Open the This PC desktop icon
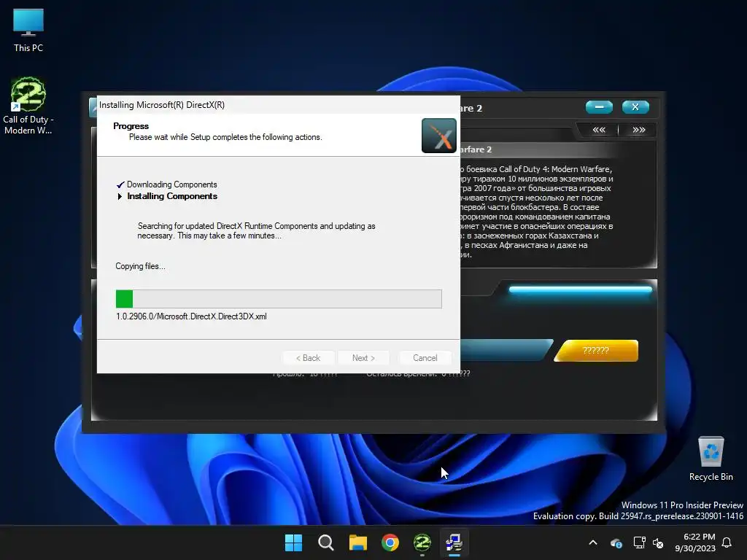 [28, 31]
